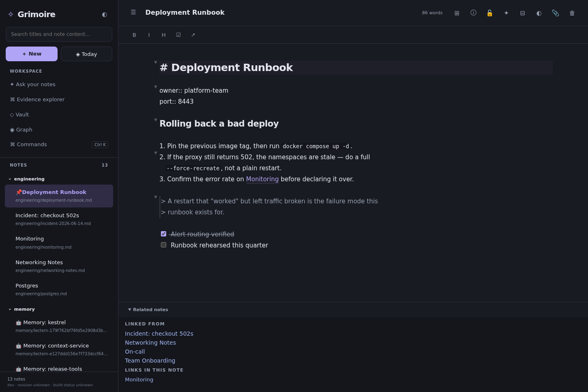Viewport: 588px width, 392px height.
Task: Click the squared-plus icon next to the word count
Action: click(x=457, y=13)
